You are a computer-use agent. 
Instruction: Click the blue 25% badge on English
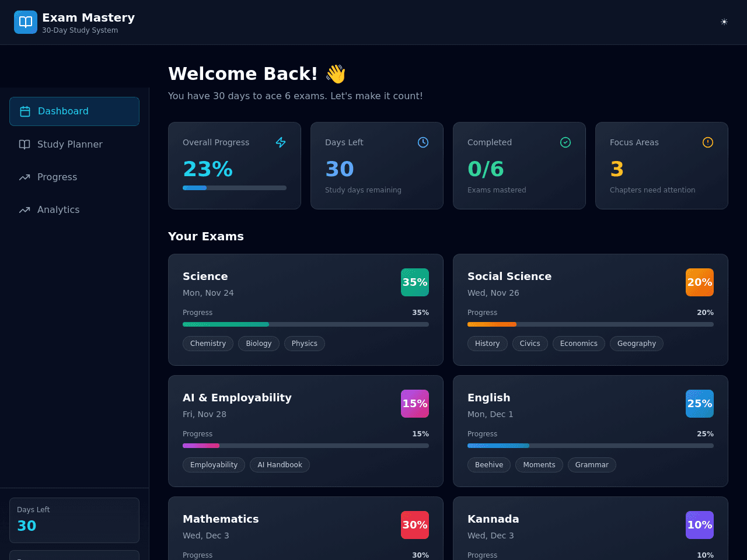tap(700, 404)
